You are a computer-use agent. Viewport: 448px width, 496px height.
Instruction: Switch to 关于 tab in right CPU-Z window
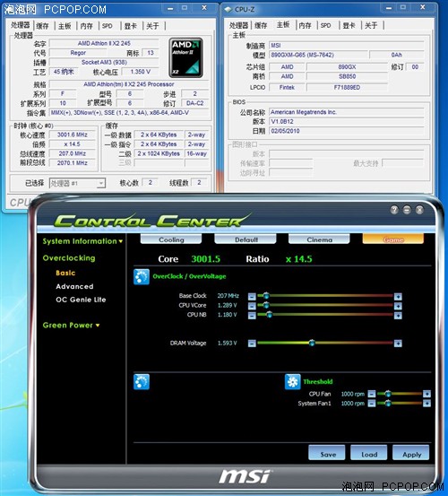point(371,25)
